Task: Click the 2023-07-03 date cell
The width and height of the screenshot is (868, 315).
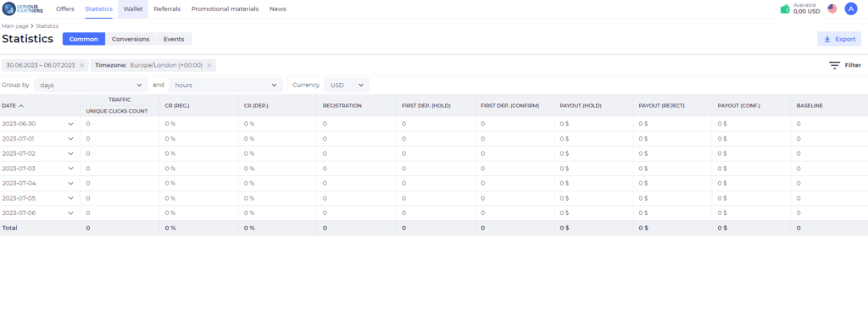Action: (x=19, y=169)
